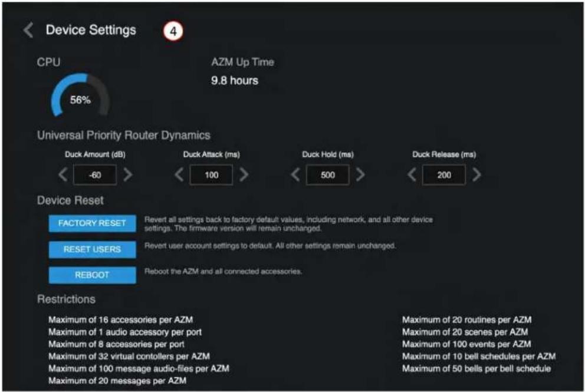This screenshot has width=585, height=392.
Task: Click 'Maximum of 10 bell schedules per AZM'
Action: point(479,356)
